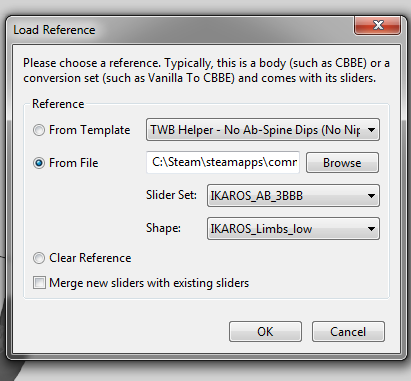Confirm with the OK button
This screenshot has width=411, height=381.
click(265, 332)
